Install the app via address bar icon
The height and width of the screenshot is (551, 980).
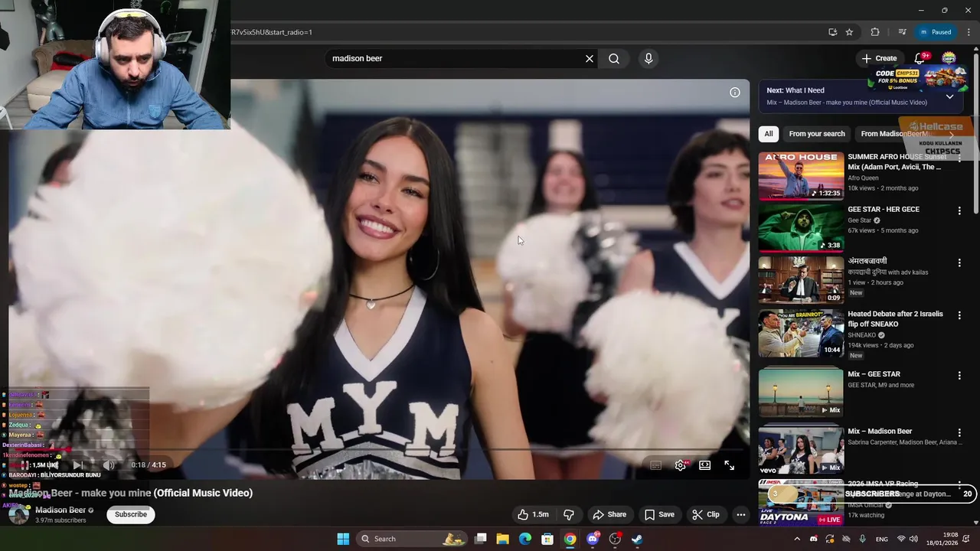[832, 32]
